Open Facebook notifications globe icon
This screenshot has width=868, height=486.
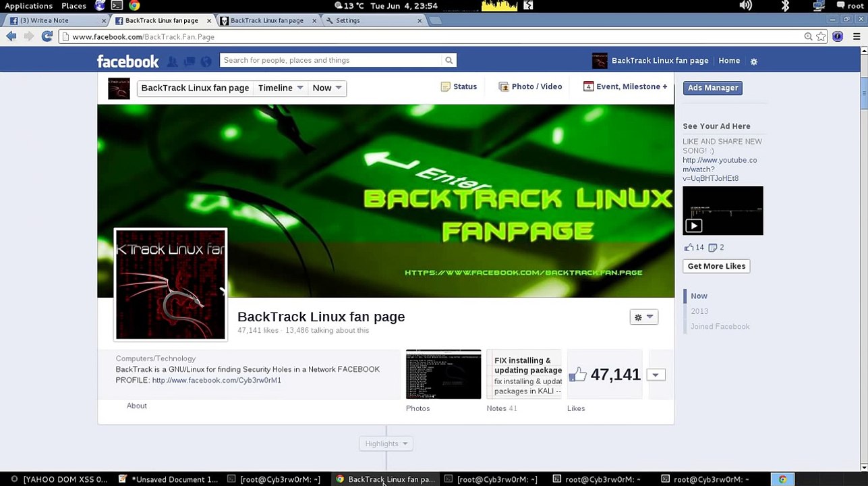point(206,61)
